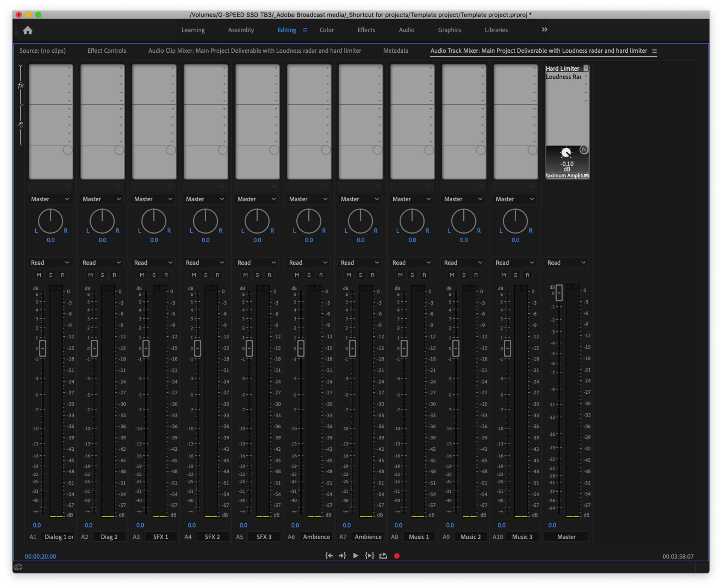Image resolution: width=722 pixels, height=588 pixels.
Task: Mute the Dialog 1 track with M button
Action: pyautogui.click(x=39, y=275)
